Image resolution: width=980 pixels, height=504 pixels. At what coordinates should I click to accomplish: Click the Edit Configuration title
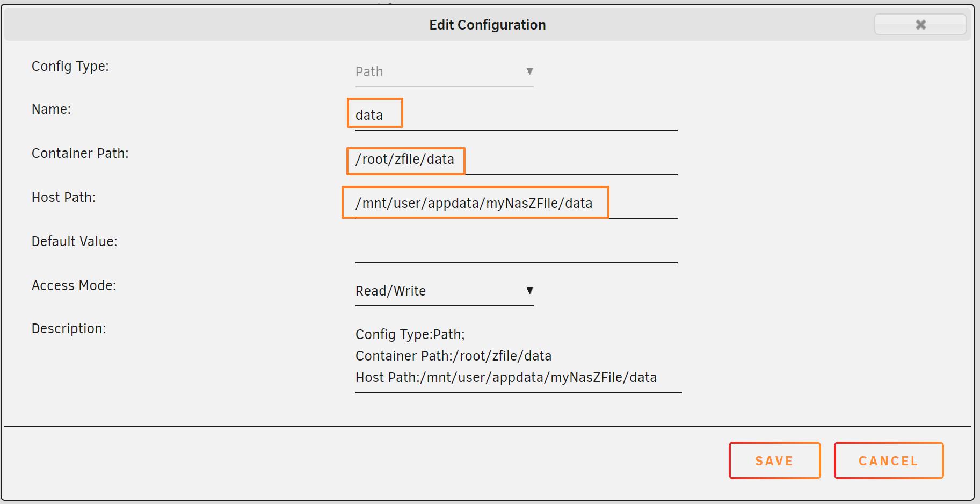(x=488, y=25)
